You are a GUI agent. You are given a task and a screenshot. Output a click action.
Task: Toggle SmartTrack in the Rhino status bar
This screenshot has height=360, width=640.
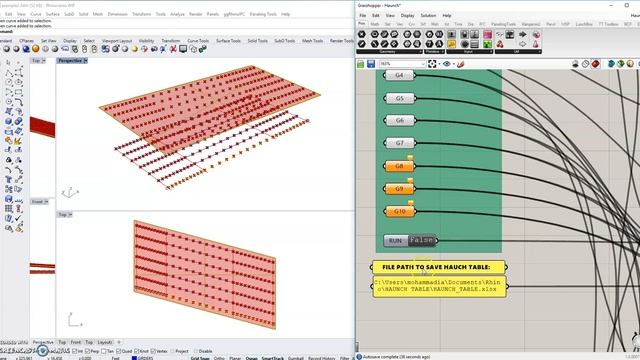click(273, 358)
